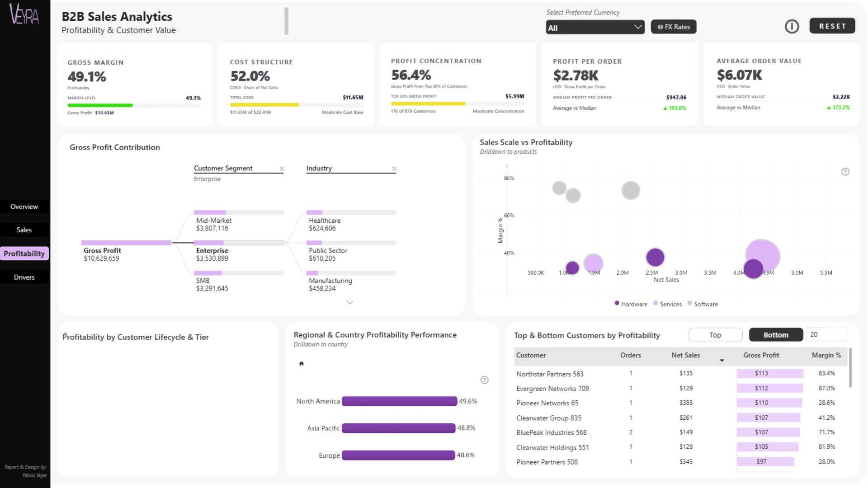Expand more industries with the down chevron
Screen dimensions: 868x488
click(349, 302)
